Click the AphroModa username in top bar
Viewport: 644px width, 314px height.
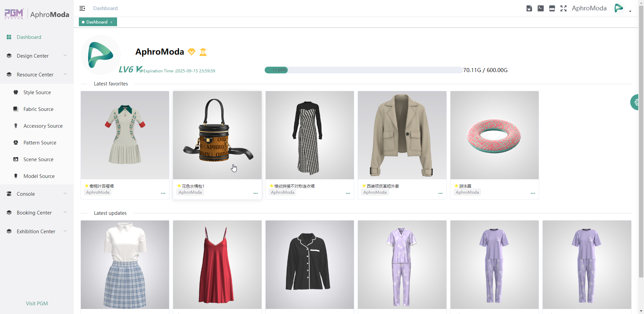click(x=589, y=8)
